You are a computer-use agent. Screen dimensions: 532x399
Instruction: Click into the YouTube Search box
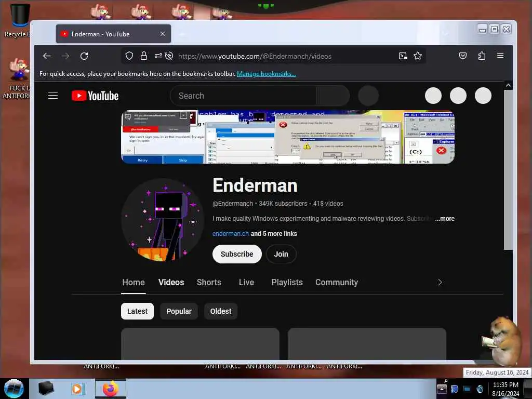pos(244,96)
